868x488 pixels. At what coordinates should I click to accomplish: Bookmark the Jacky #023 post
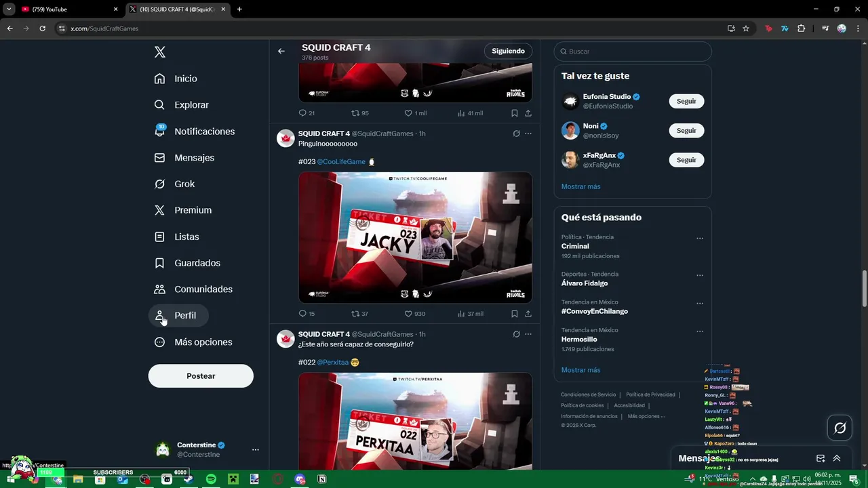(515, 314)
